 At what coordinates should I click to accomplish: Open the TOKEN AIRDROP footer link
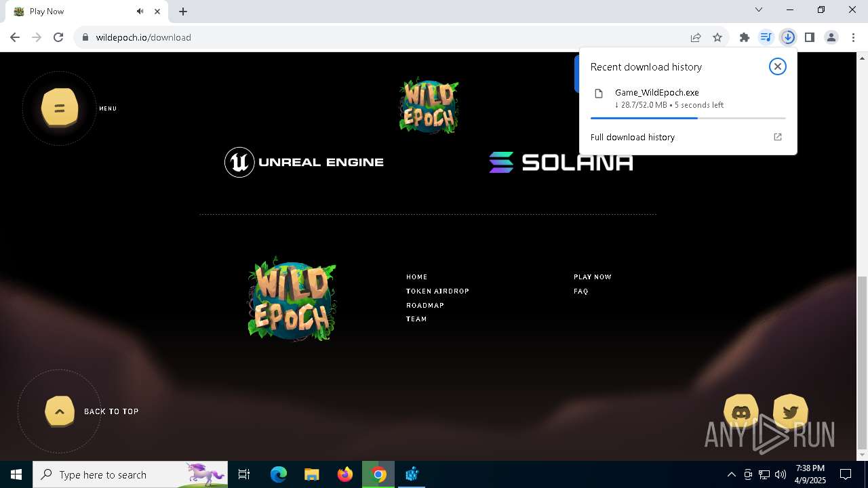pos(438,291)
